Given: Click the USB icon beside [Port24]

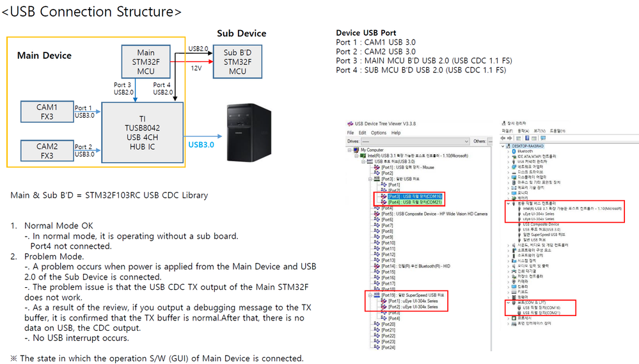Looking at the screenshot, I should (377, 347).
